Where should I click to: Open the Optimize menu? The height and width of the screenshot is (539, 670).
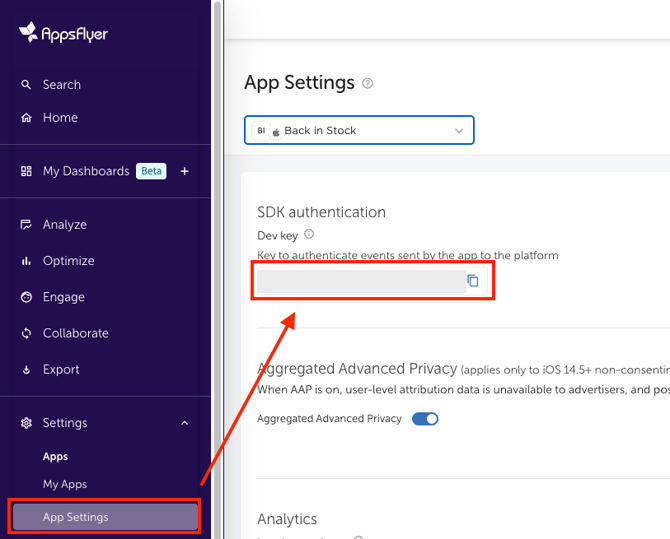click(x=68, y=261)
